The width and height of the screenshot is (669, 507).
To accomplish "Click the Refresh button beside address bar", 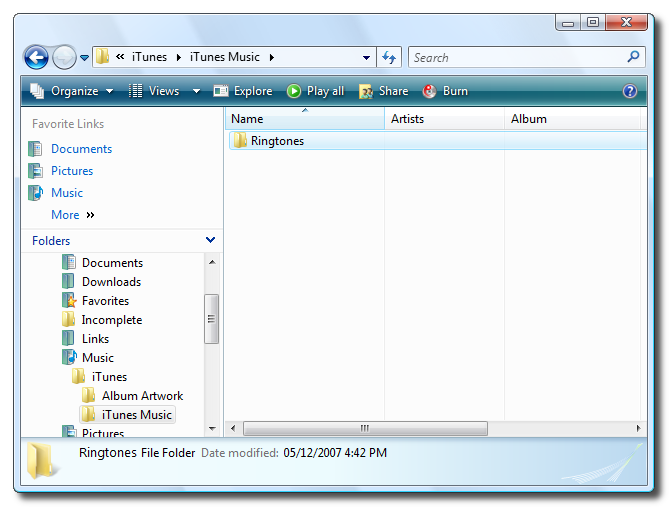I will click(x=390, y=58).
